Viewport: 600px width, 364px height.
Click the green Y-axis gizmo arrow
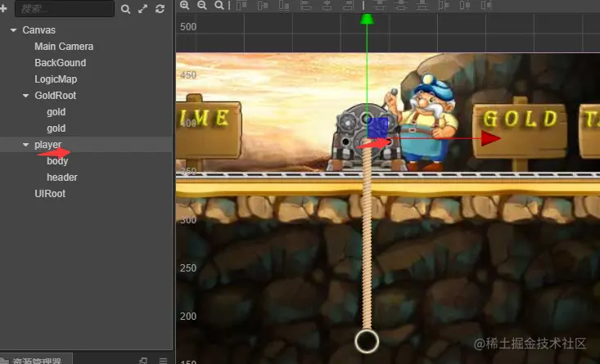pos(367,19)
